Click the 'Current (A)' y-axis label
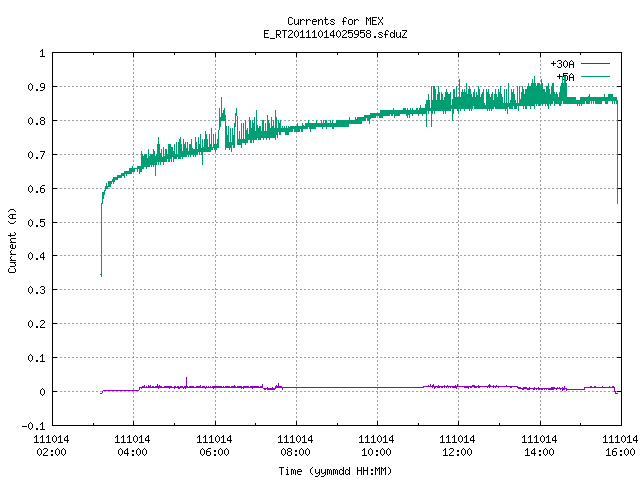 [x=12, y=240]
